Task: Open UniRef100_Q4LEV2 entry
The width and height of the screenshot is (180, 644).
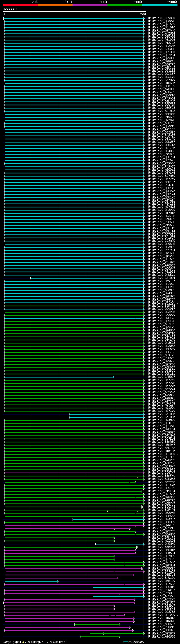Action: [161, 318]
